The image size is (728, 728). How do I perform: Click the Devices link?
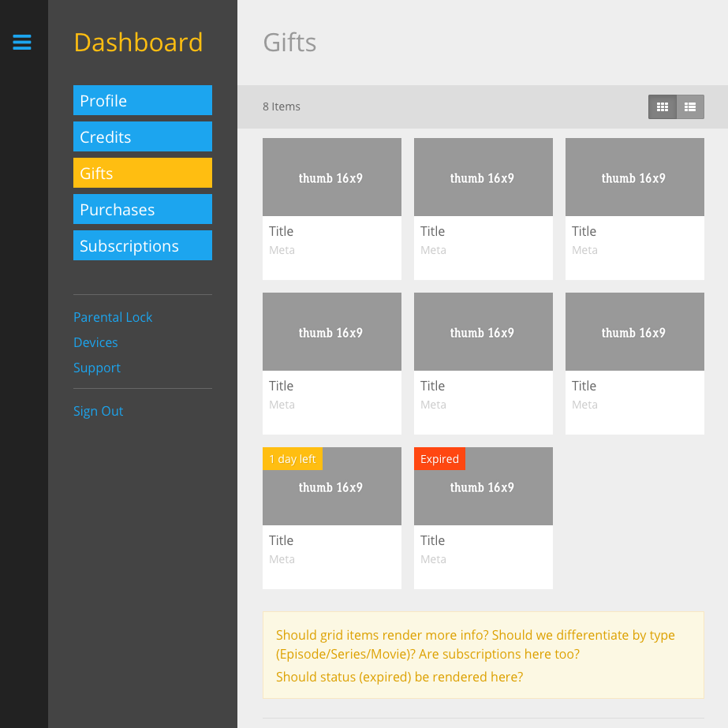point(95,342)
